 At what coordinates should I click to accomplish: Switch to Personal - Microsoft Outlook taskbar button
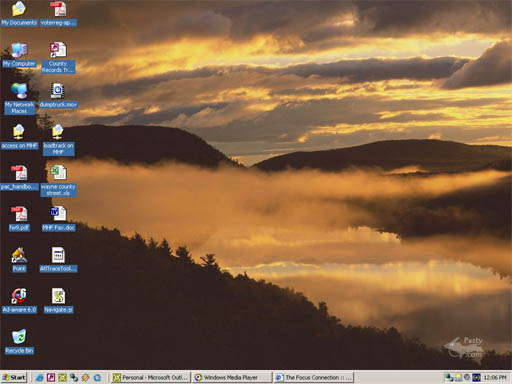(x=151, y=377)
